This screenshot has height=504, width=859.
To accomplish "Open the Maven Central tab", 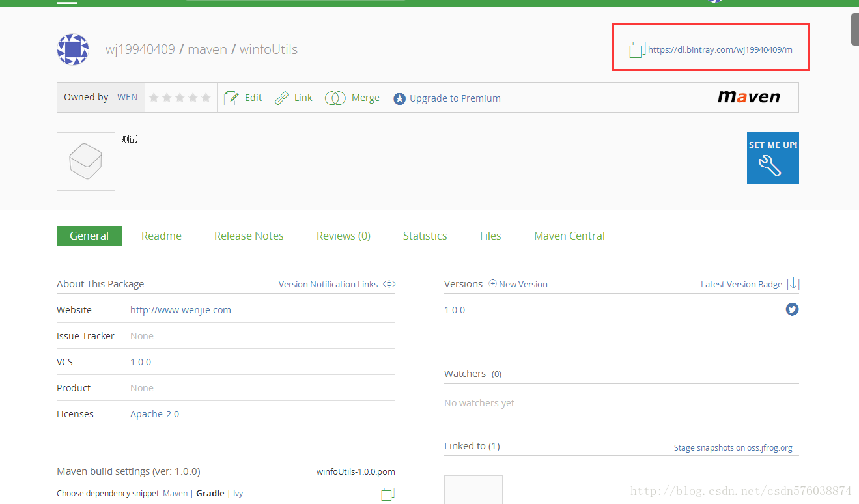I will click(x=569, y=236).
